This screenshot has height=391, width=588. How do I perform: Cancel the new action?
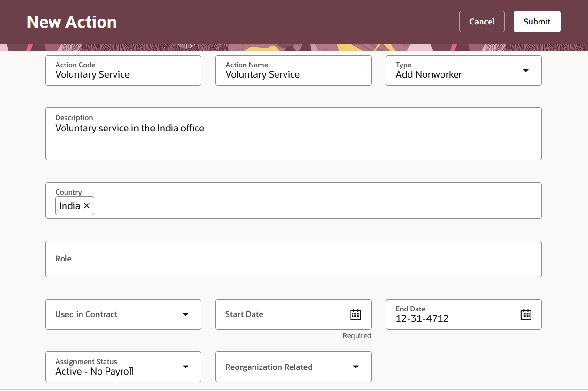pyautogui.click(x=482, y=22)
